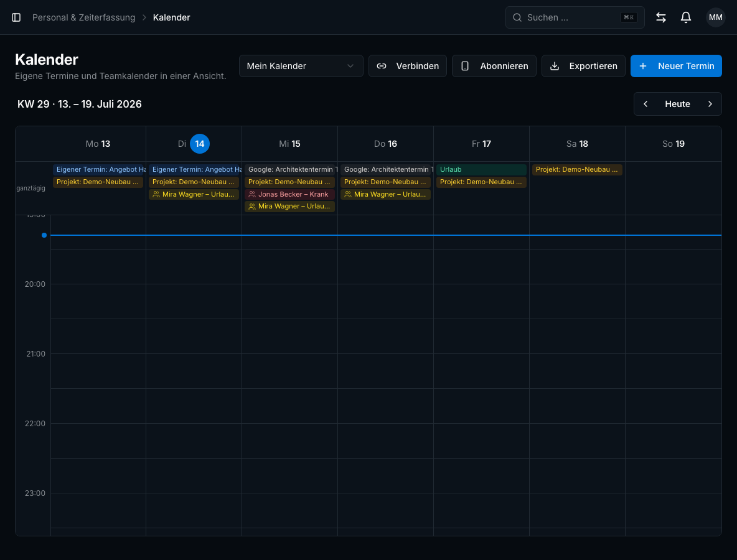The height and width of the screenshot is (560, 737).
Task: Open Monday's Projekt: Demo-Neubau event
Action: tap(98, 182)
